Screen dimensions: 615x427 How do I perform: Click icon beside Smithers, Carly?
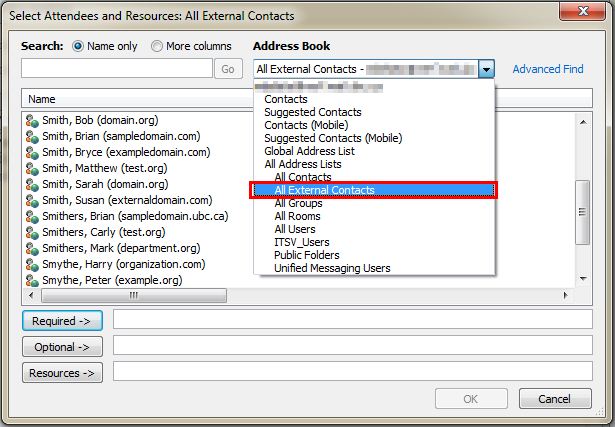click(x=32, y=232)
